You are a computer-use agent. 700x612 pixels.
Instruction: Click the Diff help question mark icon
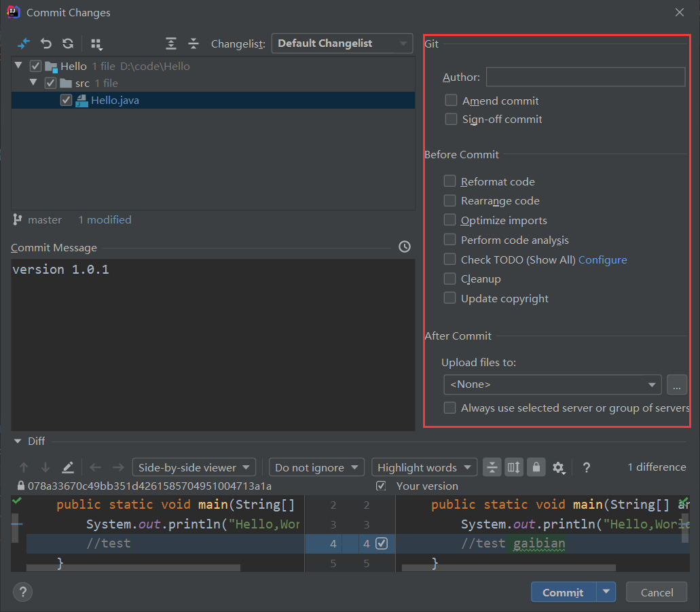(x=587, y=468)
